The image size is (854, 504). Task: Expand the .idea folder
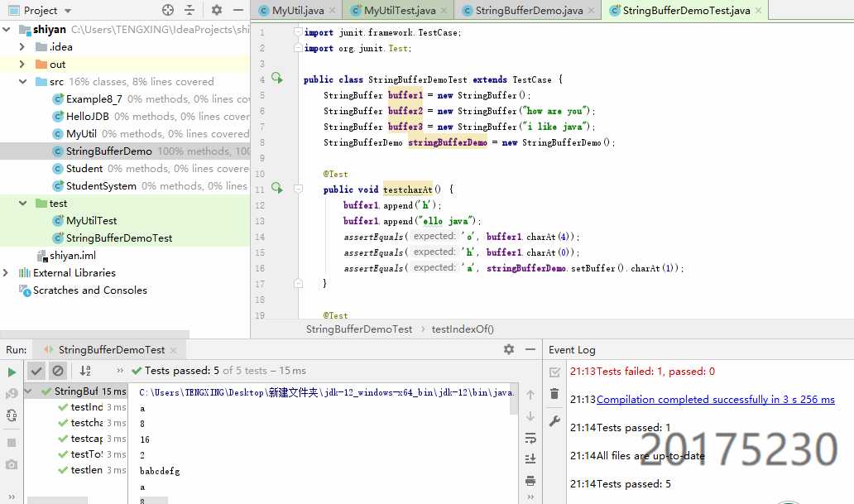[22, 47]
